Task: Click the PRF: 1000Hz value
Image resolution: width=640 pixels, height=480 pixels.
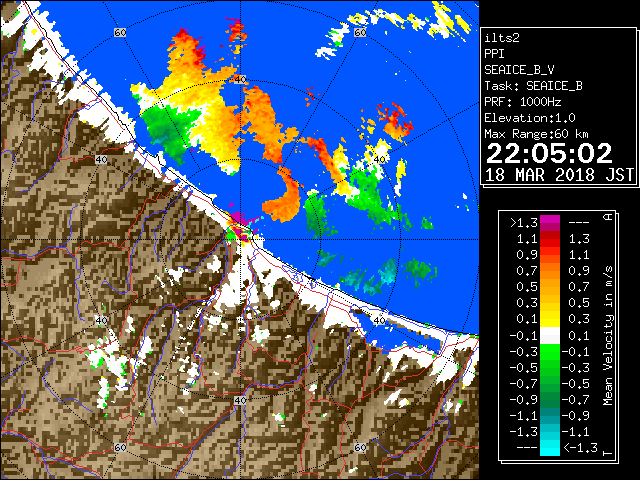Action: (523, 102)
